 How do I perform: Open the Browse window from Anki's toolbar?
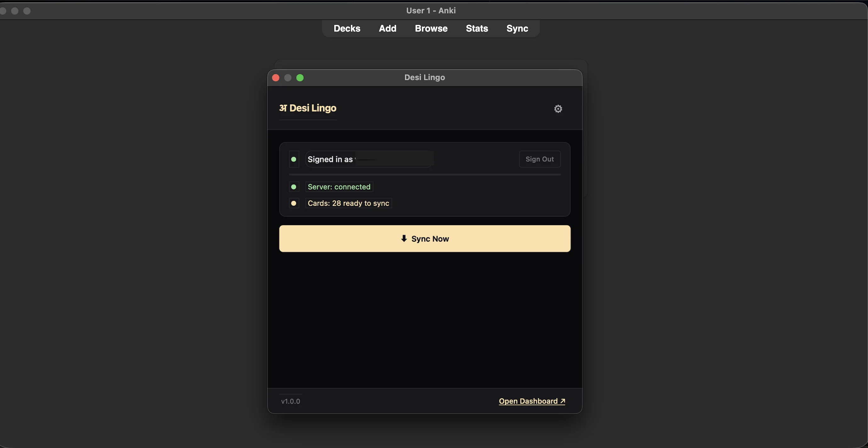431,28
